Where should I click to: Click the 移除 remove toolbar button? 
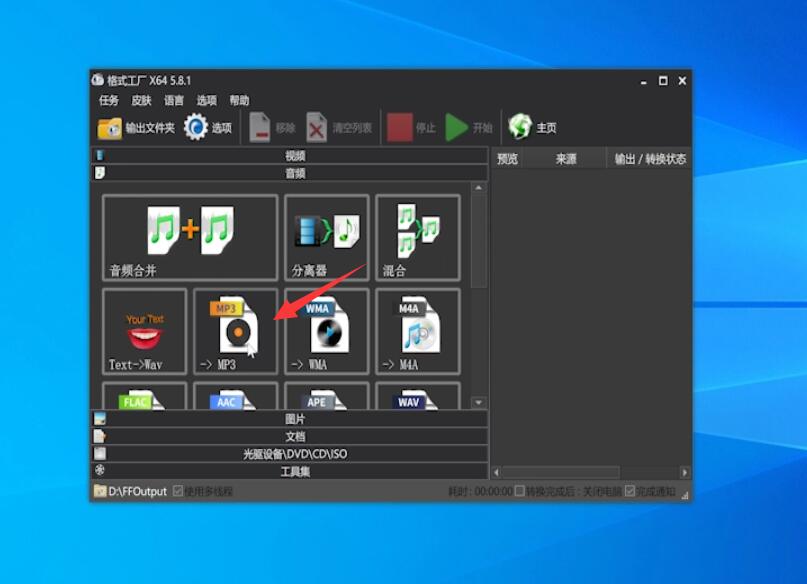[x=272, y=128]
